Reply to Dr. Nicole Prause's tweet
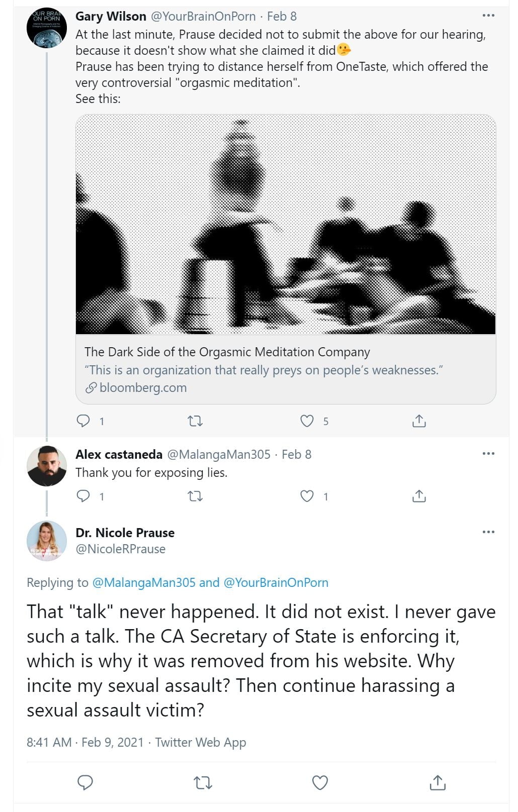This screenshot has width=518, height=812. click(x=85, y=782)
